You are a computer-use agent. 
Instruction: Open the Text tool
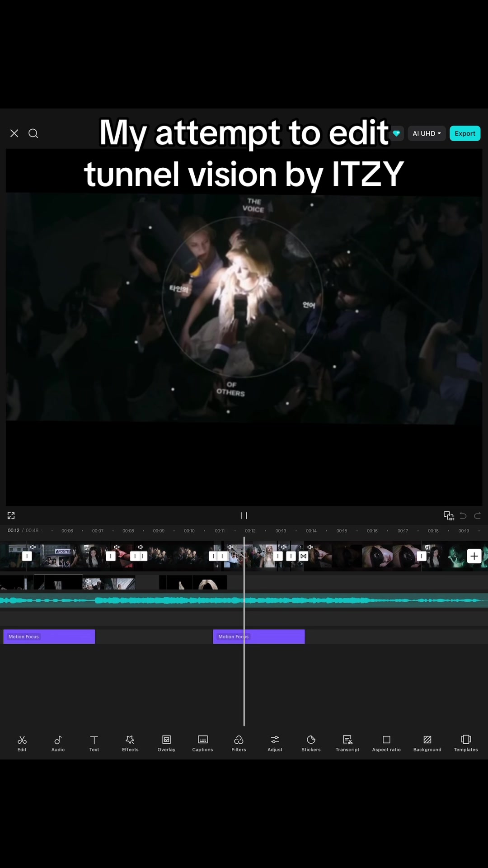click(94, 744)
